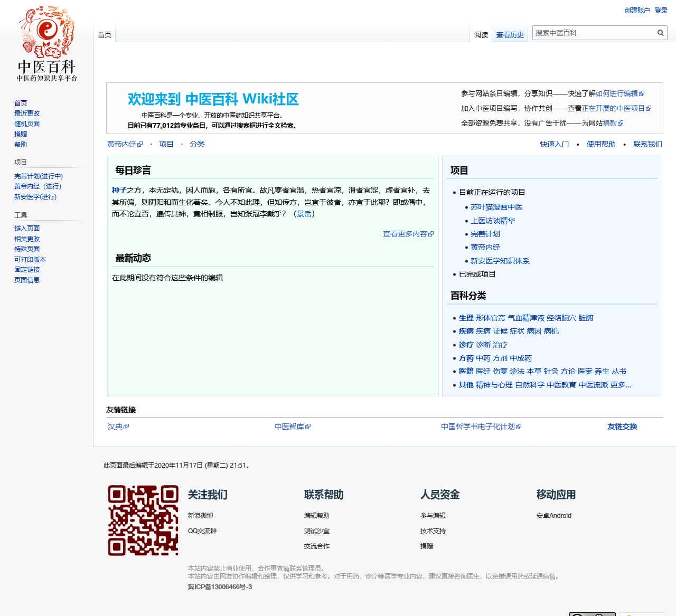The height and width of the screenshot is (616, 676).
Task: Click the sidebar 捐赠 link
Action: (x=21, y=134)
